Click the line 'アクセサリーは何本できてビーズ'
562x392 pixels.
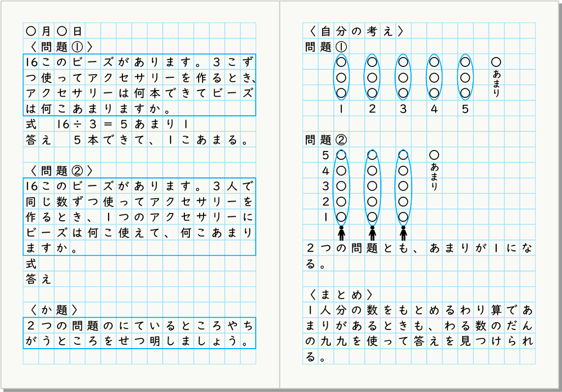pyautogui.click(x=139, y=93)
